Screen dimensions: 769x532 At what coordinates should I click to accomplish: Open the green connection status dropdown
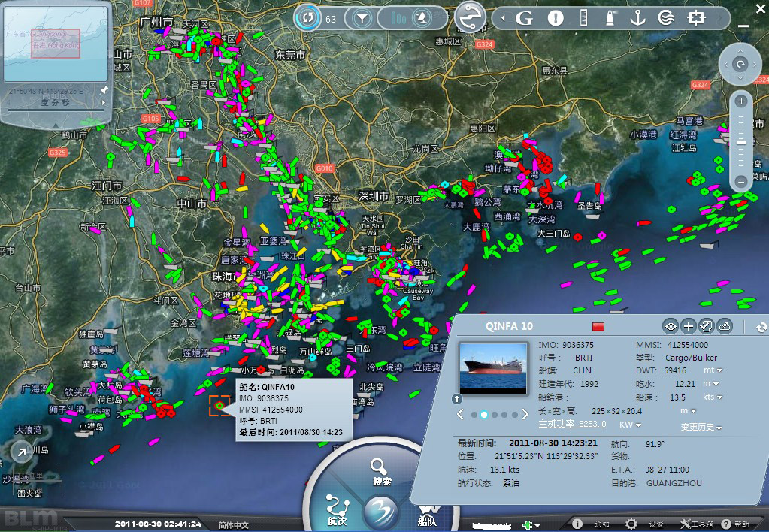pyautogui.click(x=531, y=524)
